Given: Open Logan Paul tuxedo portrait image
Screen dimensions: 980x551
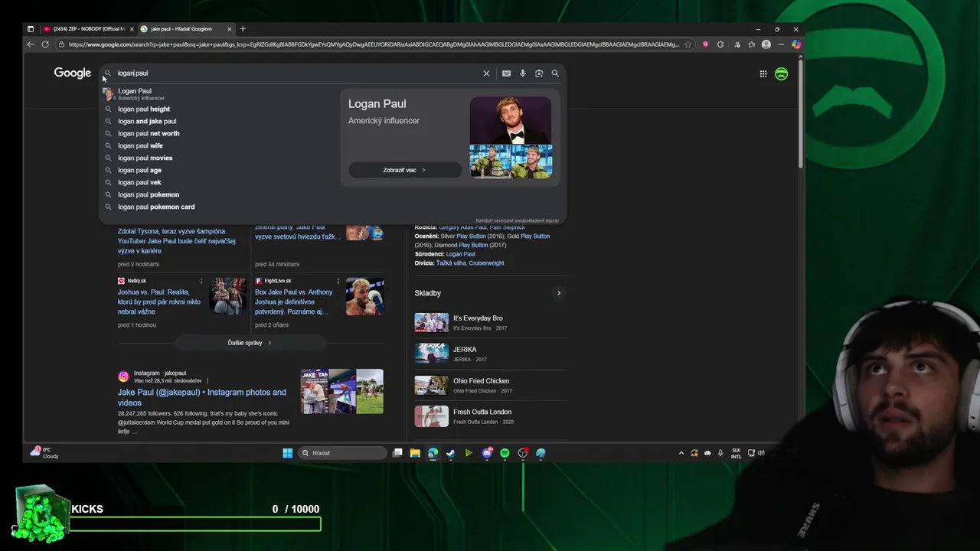Looking at the screenshot, I should (x=511, y=120).
